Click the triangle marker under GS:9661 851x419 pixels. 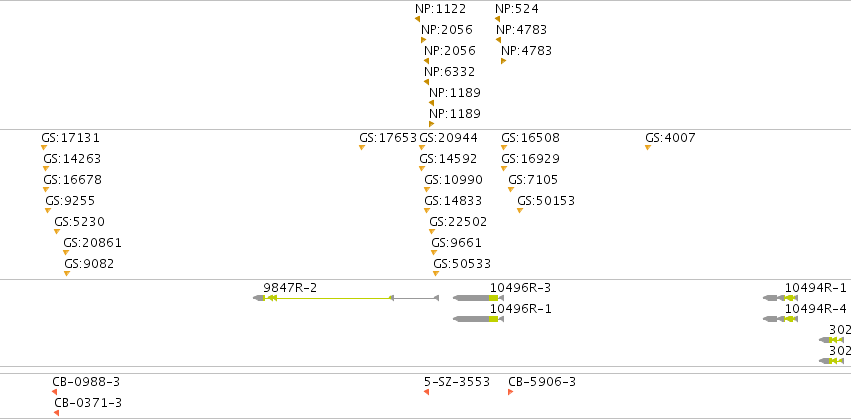point(434,252)
